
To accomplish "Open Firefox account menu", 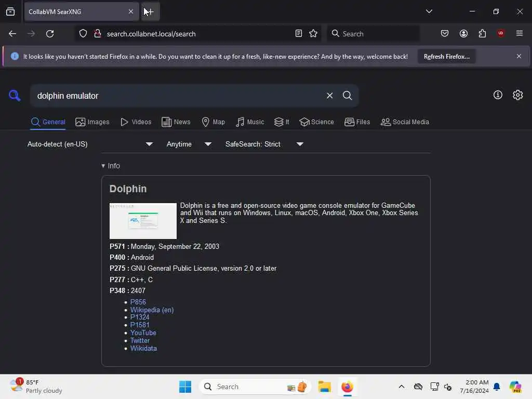I will 463,34.
